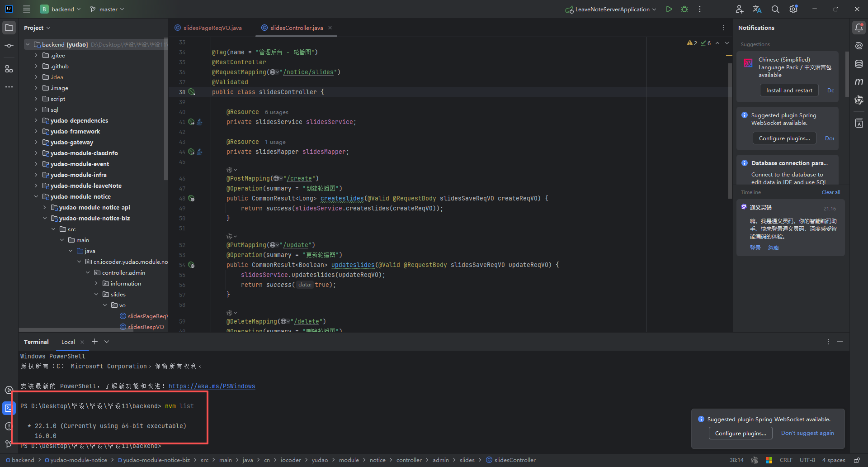Image resolution: width=868 pixels, height=467 pixels.
Task: Open the Problems tool window
Action: tap(9, 426)
